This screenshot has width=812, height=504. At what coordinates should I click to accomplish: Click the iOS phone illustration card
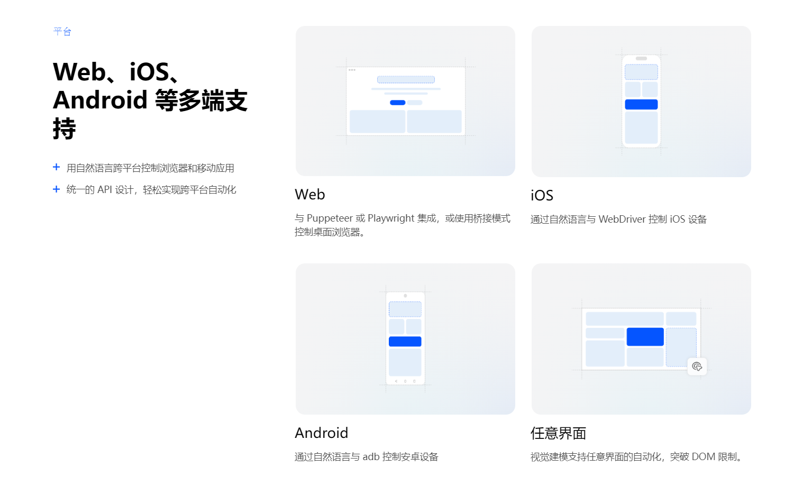[641, 102]
